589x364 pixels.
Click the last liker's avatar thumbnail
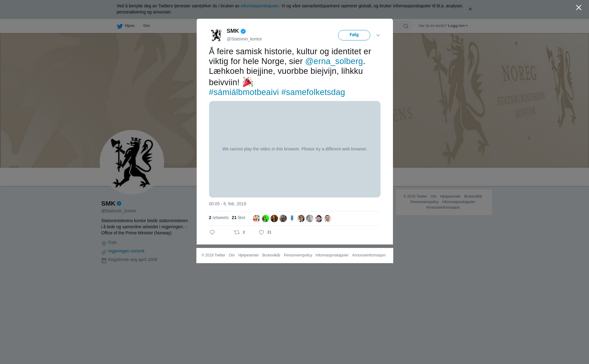[328, 218]
